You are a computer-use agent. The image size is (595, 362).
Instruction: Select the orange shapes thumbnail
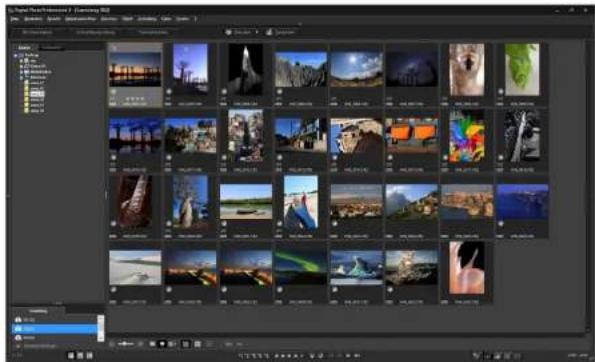tap(412, 135)
